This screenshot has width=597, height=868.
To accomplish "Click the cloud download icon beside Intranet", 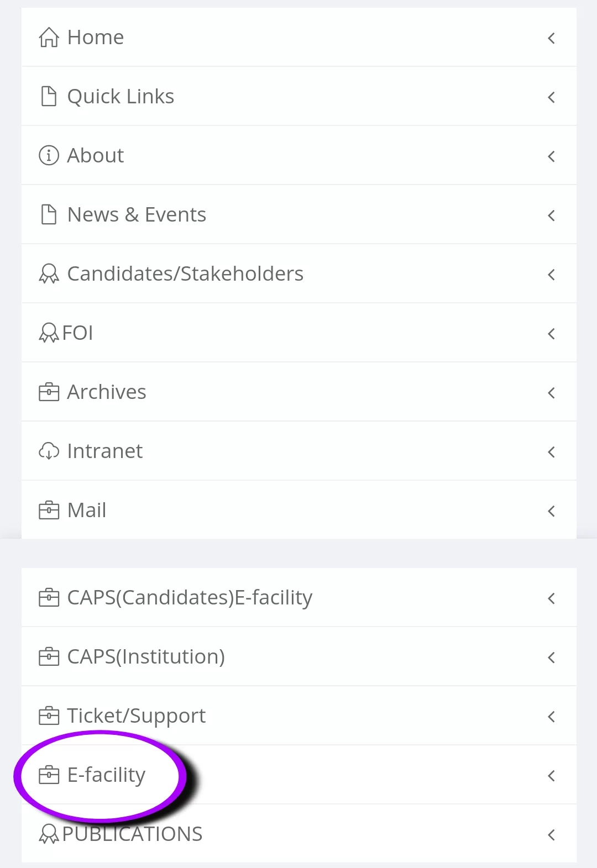I will [x=49, y=451].
